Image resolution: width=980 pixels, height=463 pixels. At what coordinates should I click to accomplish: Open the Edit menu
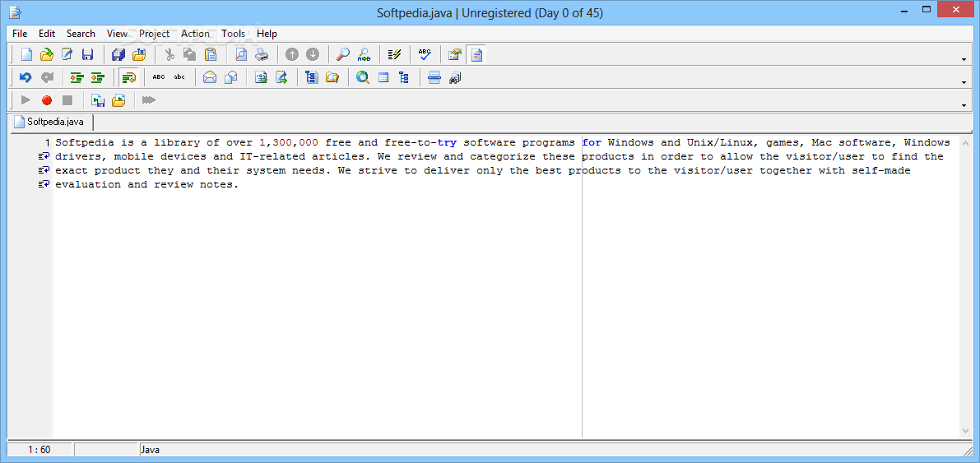(47, 34)
